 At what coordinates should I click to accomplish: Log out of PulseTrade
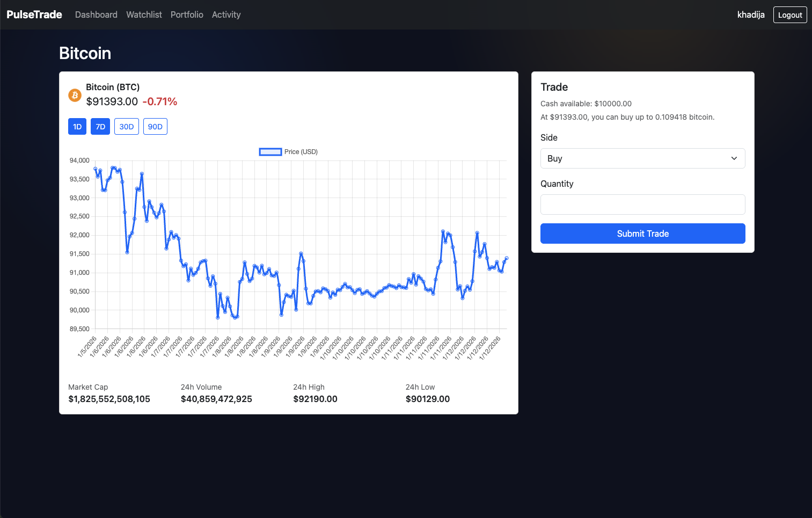click(789, 14)
